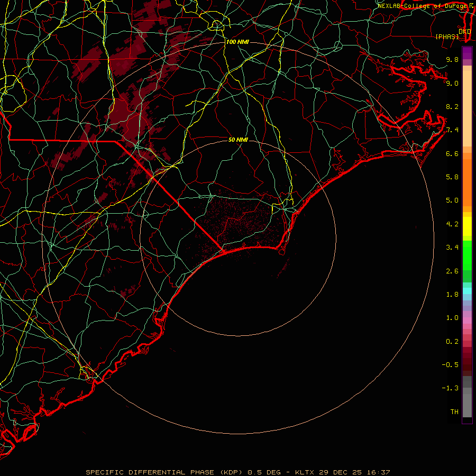The height and width of the screenshot is (476, 476).
Task: Click the 1.8 value on the color scale
Action: pos(452,295)
